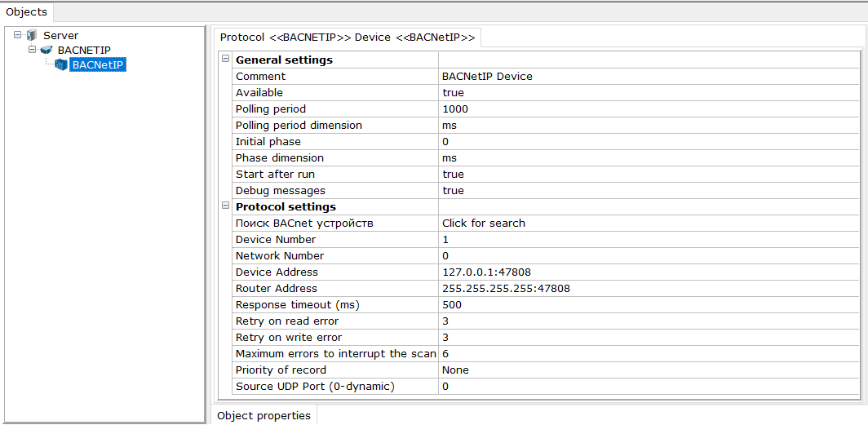Click the 'Retry on write error' label
The image size is (868, 425).
[289, 338]
